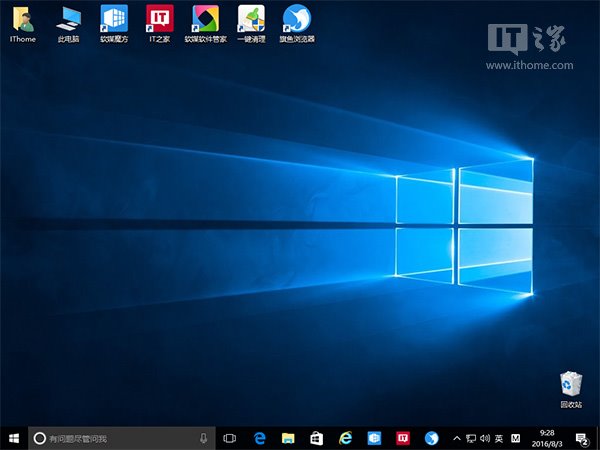Open Task View from the taskbar
The height and width of the screenshot is (450, 600).
point(230,439)
